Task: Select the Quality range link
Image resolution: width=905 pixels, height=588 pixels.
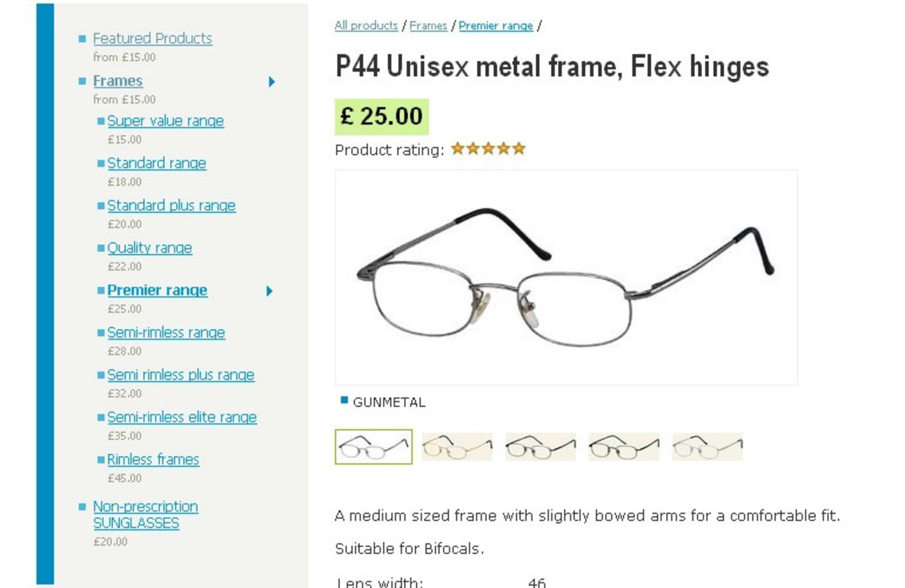Action: point(149,248)
